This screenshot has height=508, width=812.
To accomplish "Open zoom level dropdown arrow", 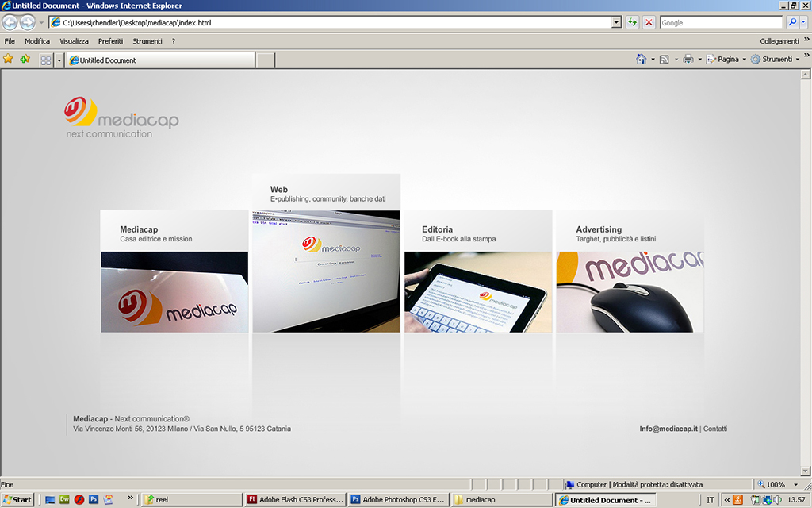I will point(796,485).
